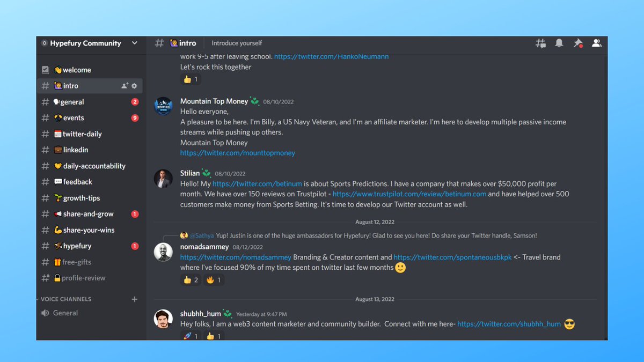Open the mounttopmoney Twitter link

[x=238, y=153]
